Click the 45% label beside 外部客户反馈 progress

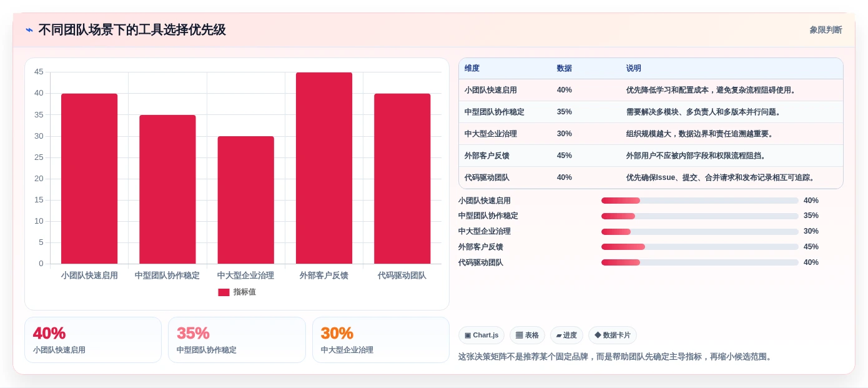pos(811,247)
